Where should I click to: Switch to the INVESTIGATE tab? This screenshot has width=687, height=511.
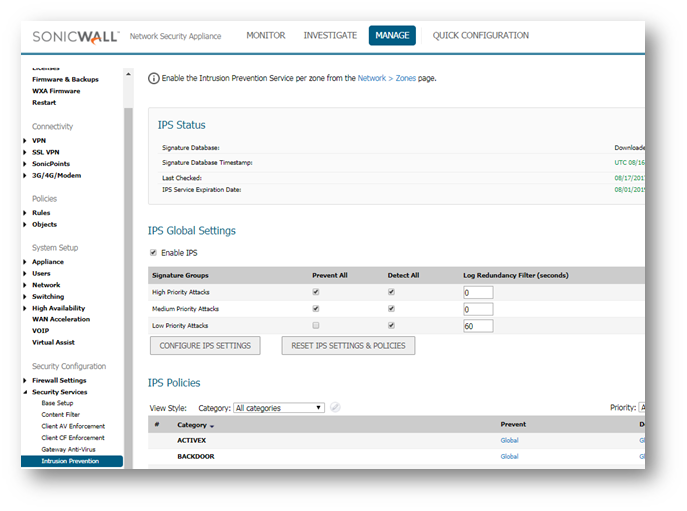(330, 35)
